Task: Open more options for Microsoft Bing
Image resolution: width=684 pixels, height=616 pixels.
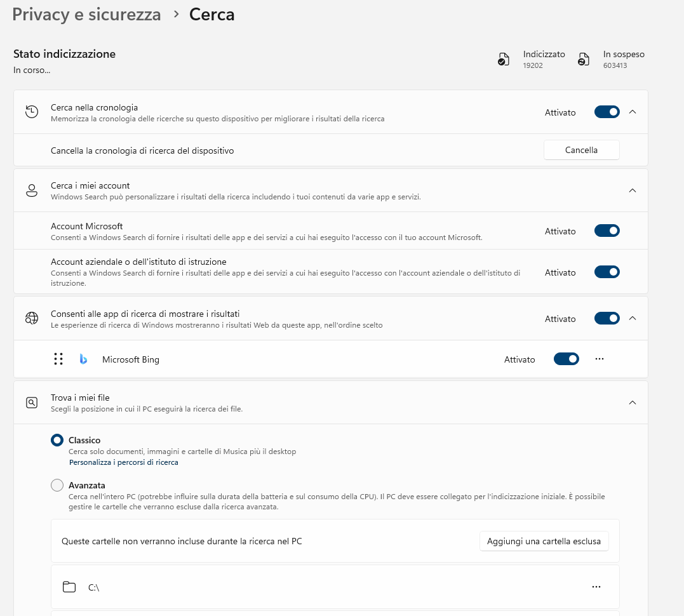Action: tap(599, 359)
